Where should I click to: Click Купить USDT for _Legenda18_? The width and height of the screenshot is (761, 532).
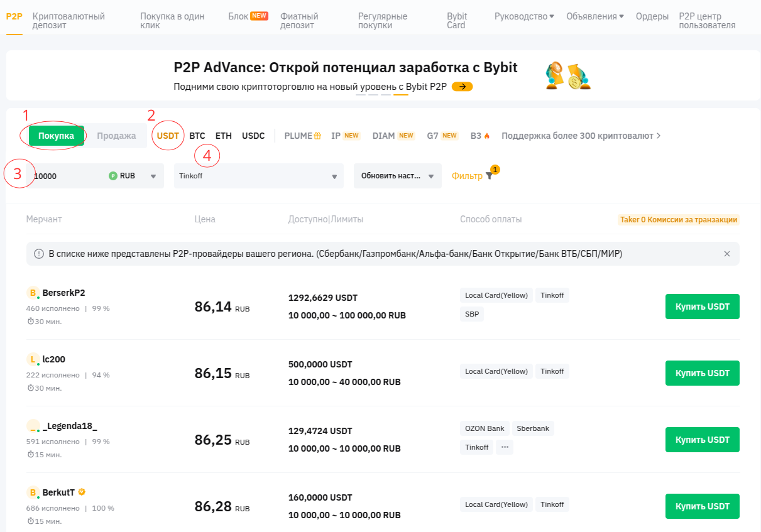[x=703, y=440]
